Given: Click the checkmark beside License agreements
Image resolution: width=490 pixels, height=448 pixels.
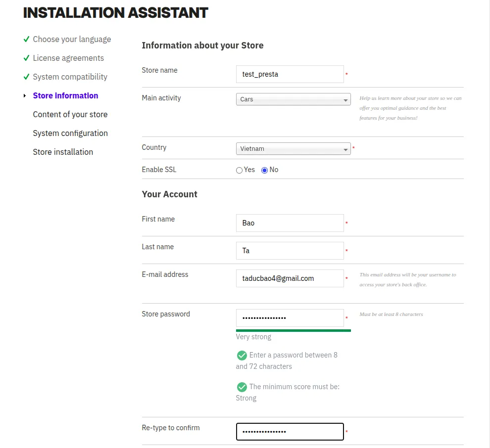Looking at the screenshot, I should pyautogui.click(x=27, y=58).
